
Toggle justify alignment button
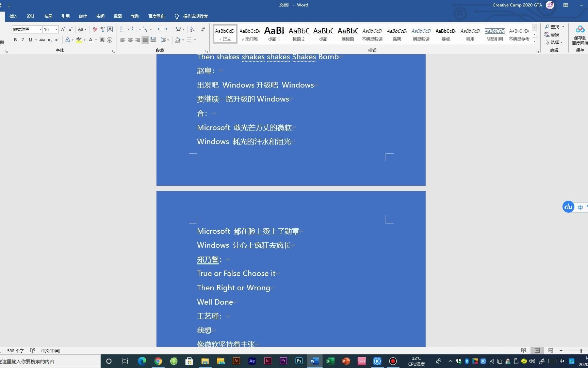145,40
